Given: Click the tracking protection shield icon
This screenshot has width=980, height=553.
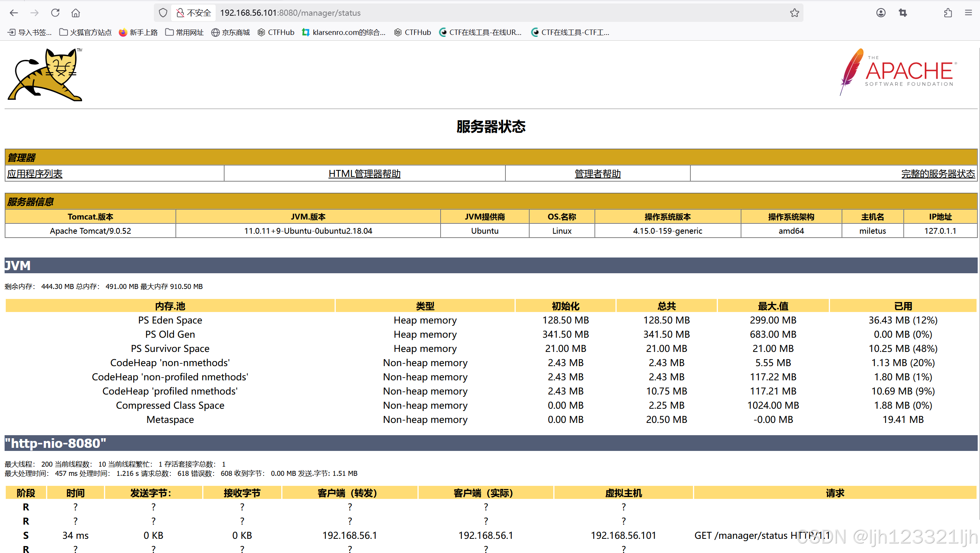Looking at the screenshot, I should pos(163,13).
